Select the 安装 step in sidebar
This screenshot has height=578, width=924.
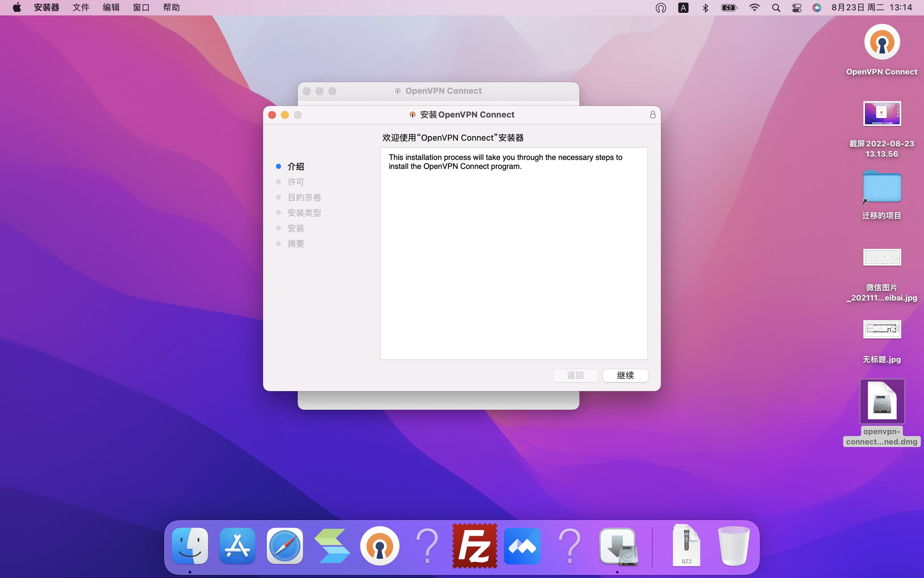click(295, 228)
